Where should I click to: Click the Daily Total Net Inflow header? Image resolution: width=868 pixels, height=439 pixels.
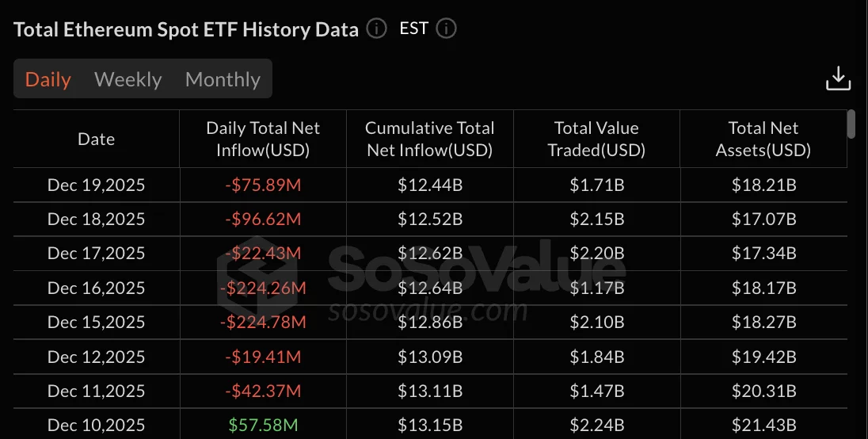click(263, 139)
